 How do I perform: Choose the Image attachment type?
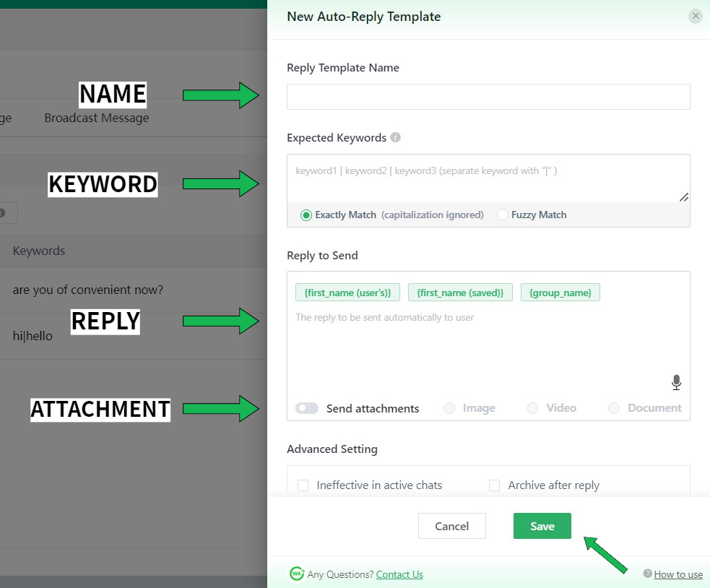click(449, 408)
